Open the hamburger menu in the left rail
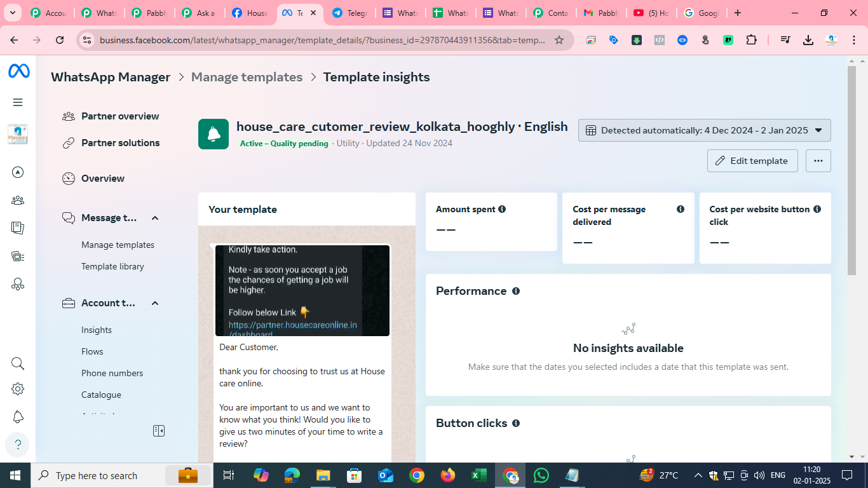868x488 pixels. pos(18,102)
